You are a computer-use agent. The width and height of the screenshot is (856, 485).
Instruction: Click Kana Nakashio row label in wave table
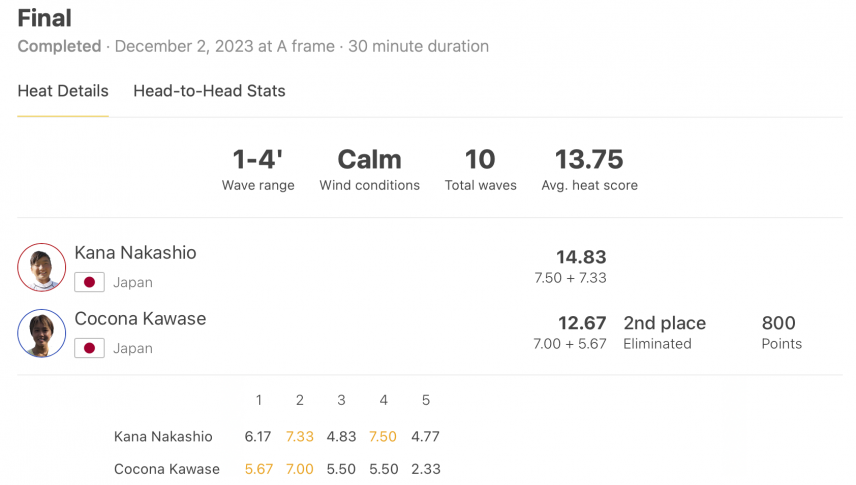click(163, 437)
